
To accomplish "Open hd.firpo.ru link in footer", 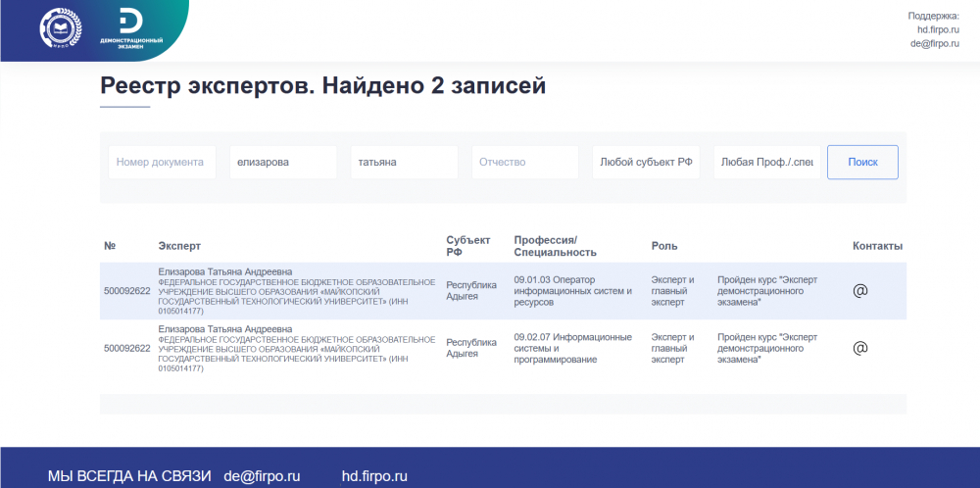I will pyautogui.click(x=374, y=476).
